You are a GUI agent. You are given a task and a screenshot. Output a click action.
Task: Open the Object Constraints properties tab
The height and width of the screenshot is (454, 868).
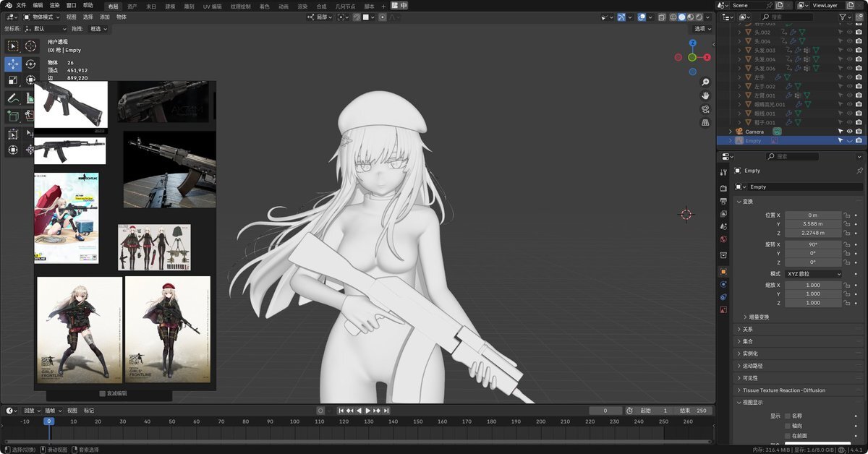[x=723, y=296]
